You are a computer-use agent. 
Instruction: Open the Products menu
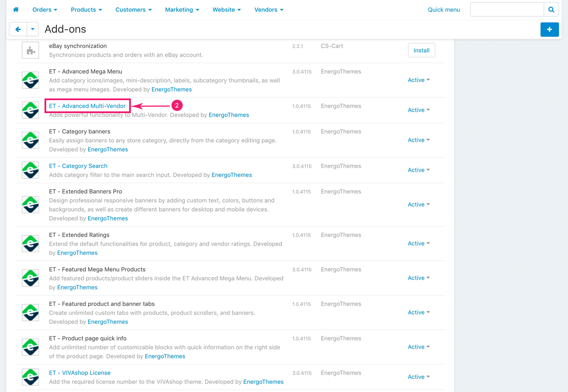click(x=86, y=9)
